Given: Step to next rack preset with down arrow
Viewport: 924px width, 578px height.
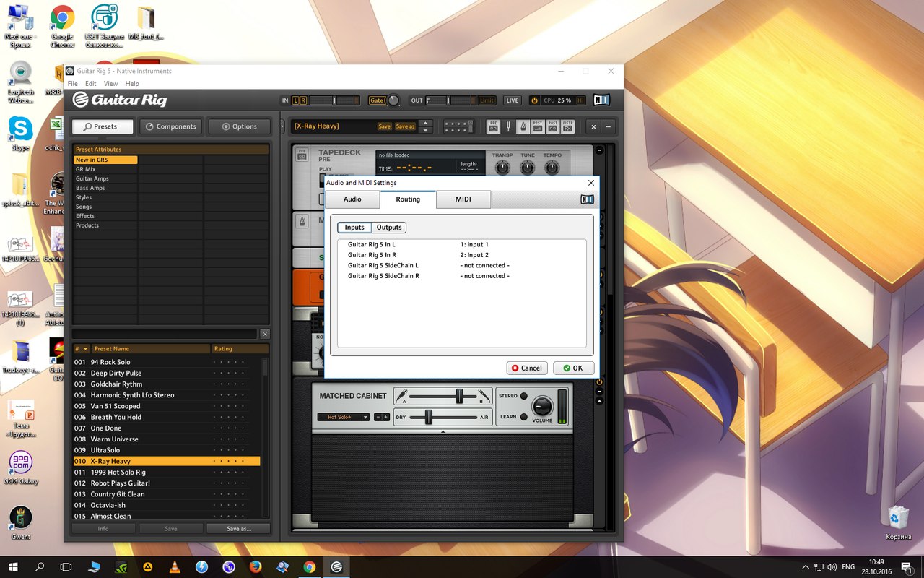Looking at the screenshot, I should 425,130.
